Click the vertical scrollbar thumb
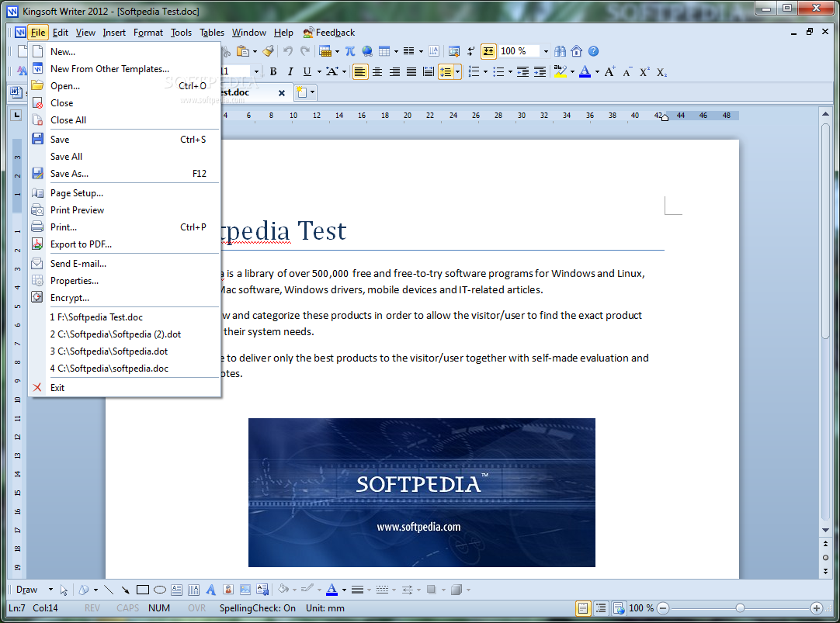Screen dimensions: 840x623 coord(825,230)
